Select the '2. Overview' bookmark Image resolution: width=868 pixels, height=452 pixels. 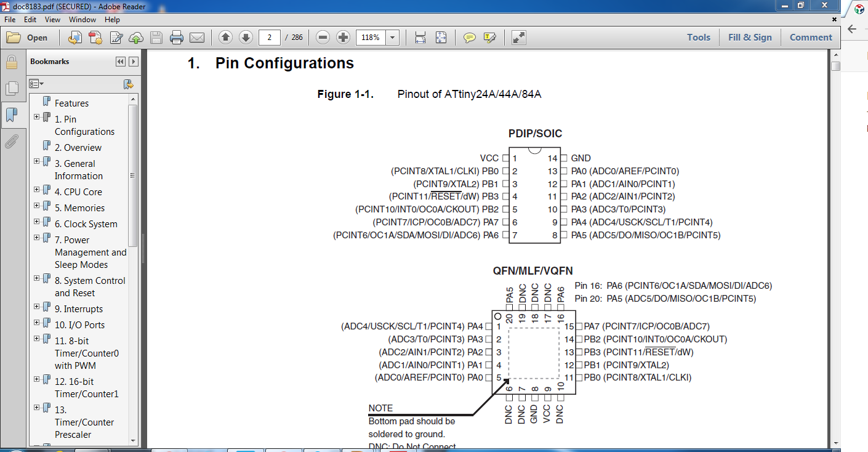tap(78, 148)
